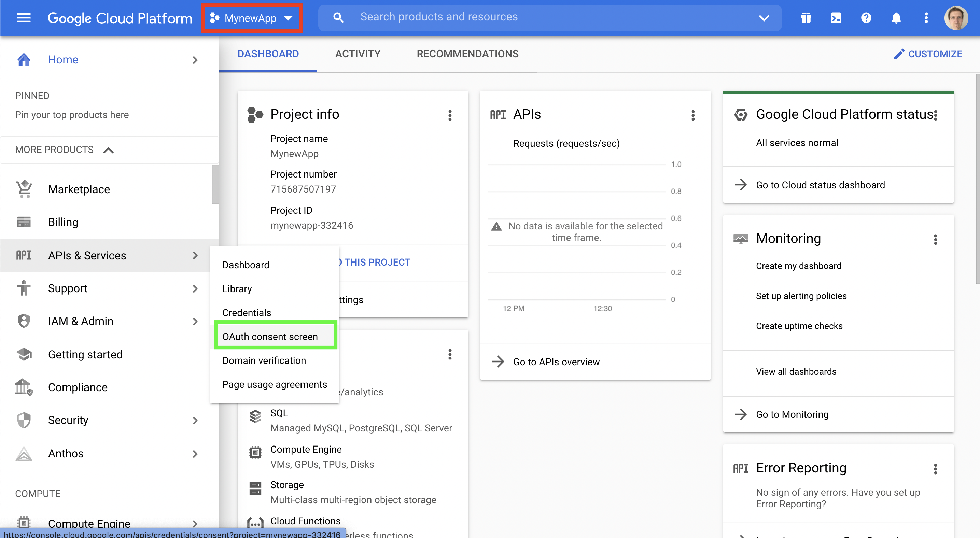The width and height of the screenshot is (980, 538).
Task: Open the user account avatar
Action: click(956, 18)
